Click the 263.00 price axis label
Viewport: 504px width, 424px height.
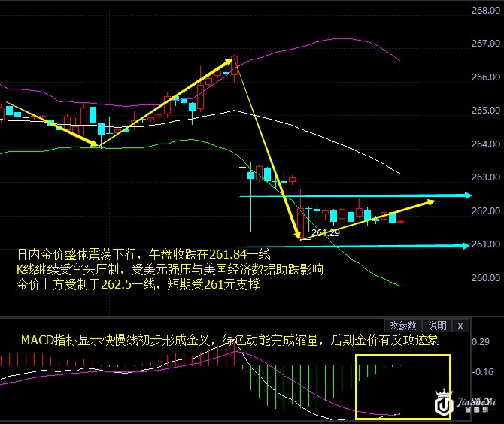pyautogui.click(x=486, y=177)
